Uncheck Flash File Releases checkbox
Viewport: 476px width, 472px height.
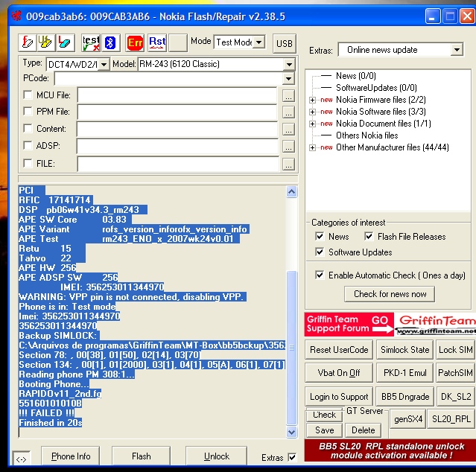(369, 236)
